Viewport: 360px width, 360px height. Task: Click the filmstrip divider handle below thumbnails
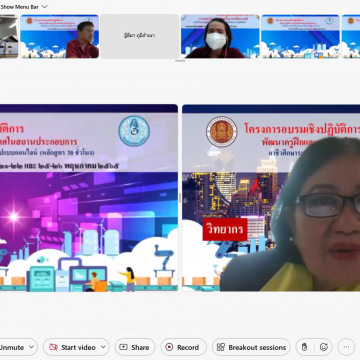coord(180,61)
